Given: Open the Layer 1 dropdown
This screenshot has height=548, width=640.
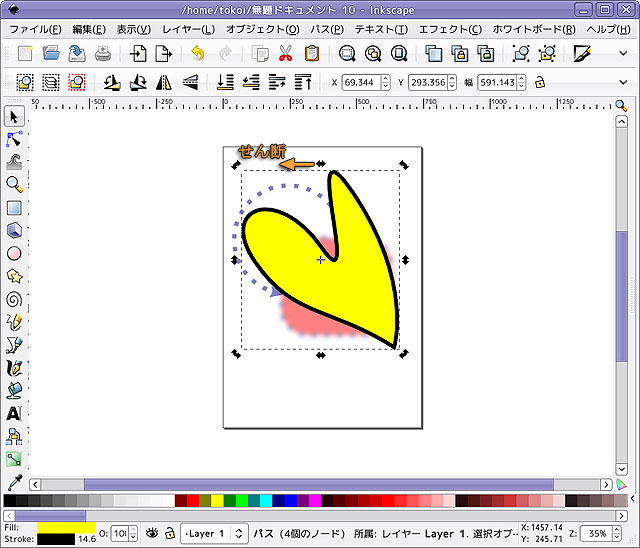Looking at the screenshot, I should click(214, 533).
